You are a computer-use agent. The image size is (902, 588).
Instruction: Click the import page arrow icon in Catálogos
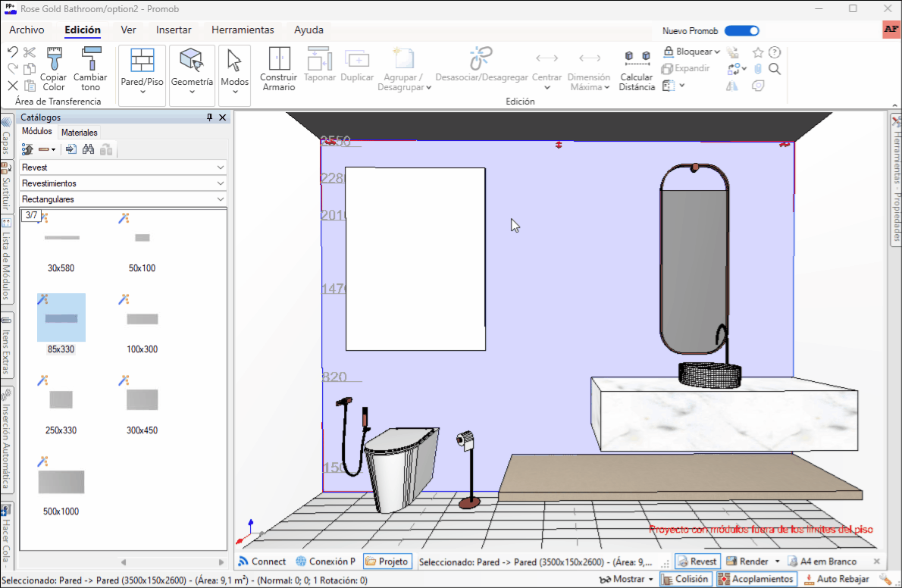coord(70,149)
